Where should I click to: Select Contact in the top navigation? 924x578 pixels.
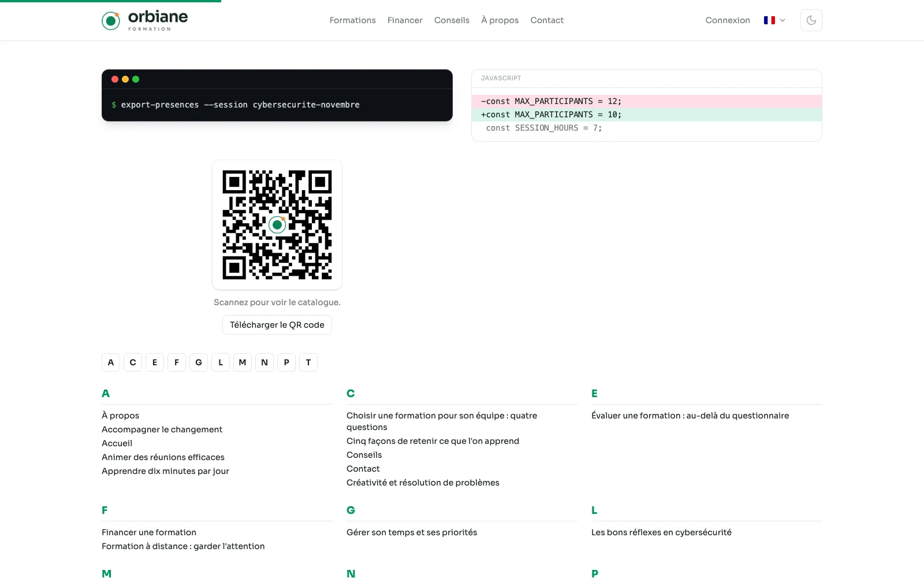pos(547,20)
